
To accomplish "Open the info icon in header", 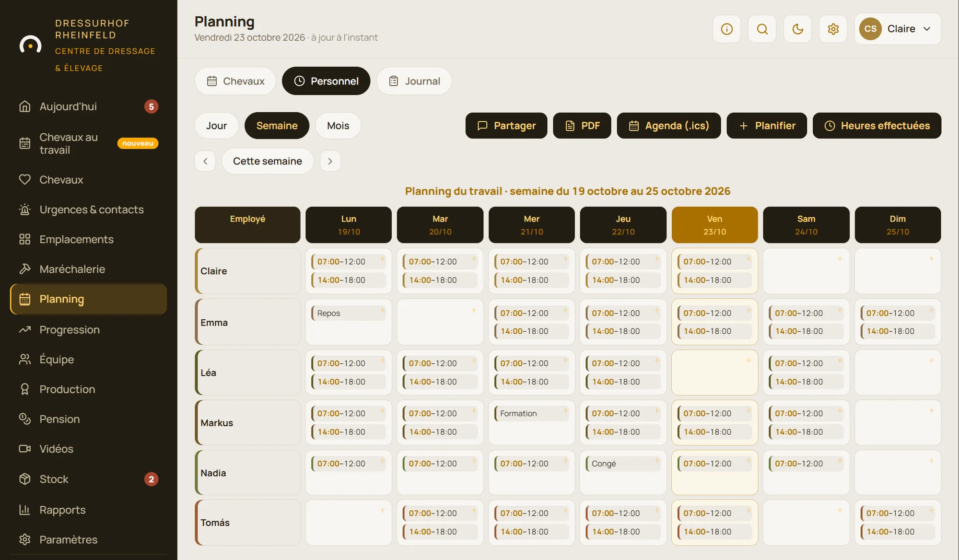I will pos(726,29).
